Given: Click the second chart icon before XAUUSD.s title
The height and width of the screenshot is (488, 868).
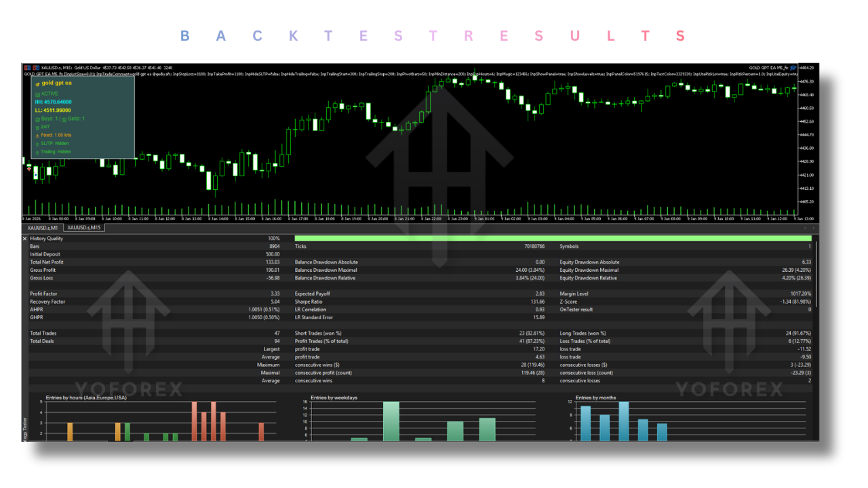Looking at the screenshot, I should click(x=36, y=68).
